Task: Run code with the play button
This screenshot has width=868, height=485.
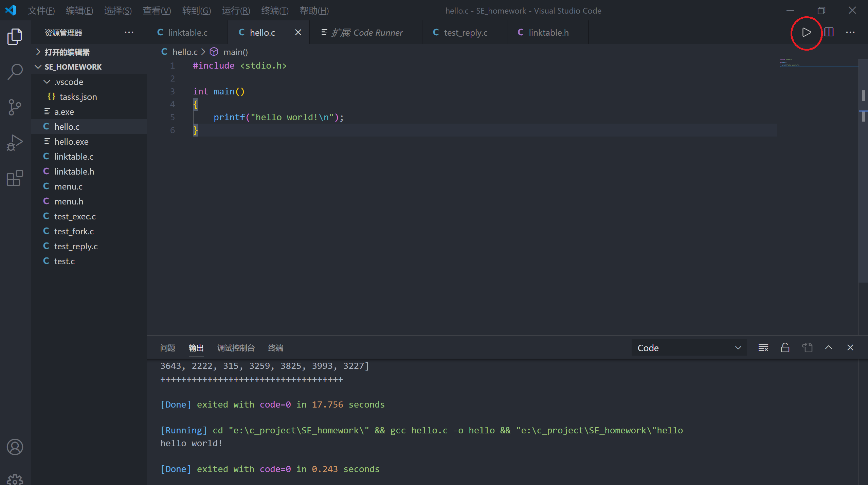Action: pos(806,33)
